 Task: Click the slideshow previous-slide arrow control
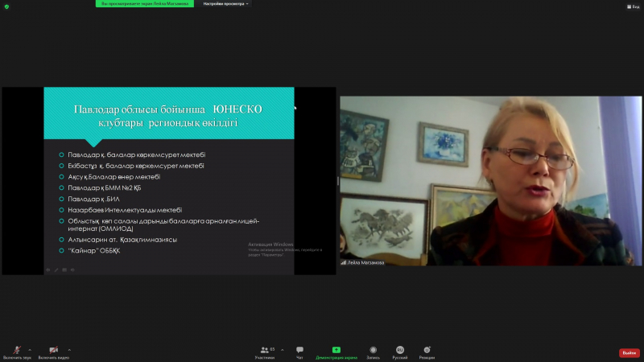click(47, 269)
